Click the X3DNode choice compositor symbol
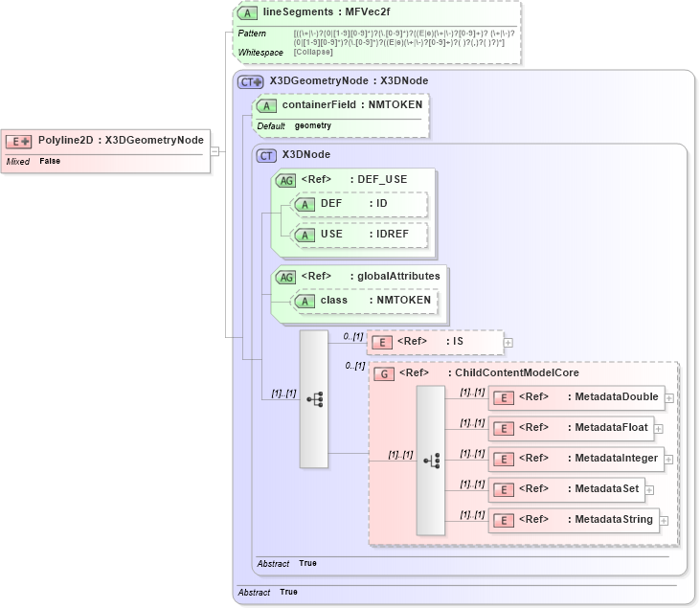 pos(314,399)
